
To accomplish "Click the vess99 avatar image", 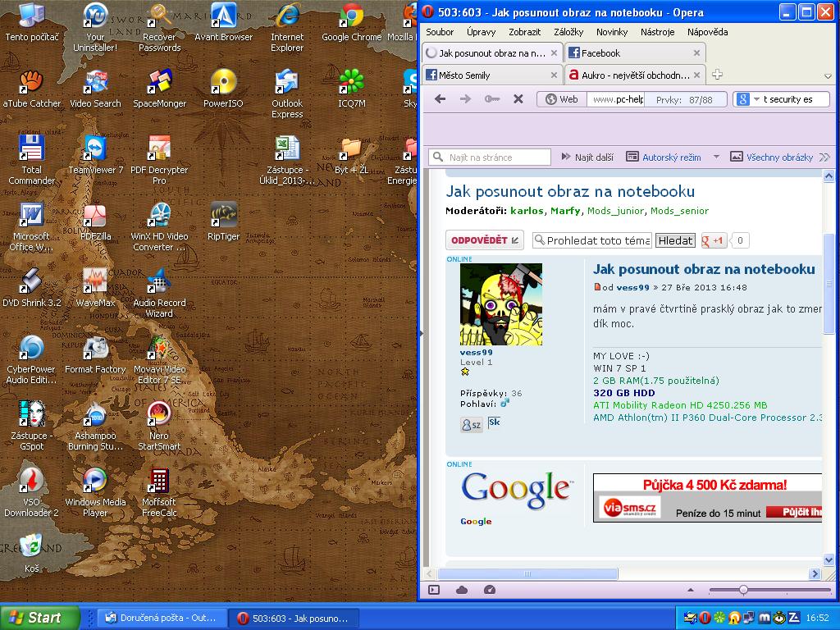I will [x=501, y=304].
